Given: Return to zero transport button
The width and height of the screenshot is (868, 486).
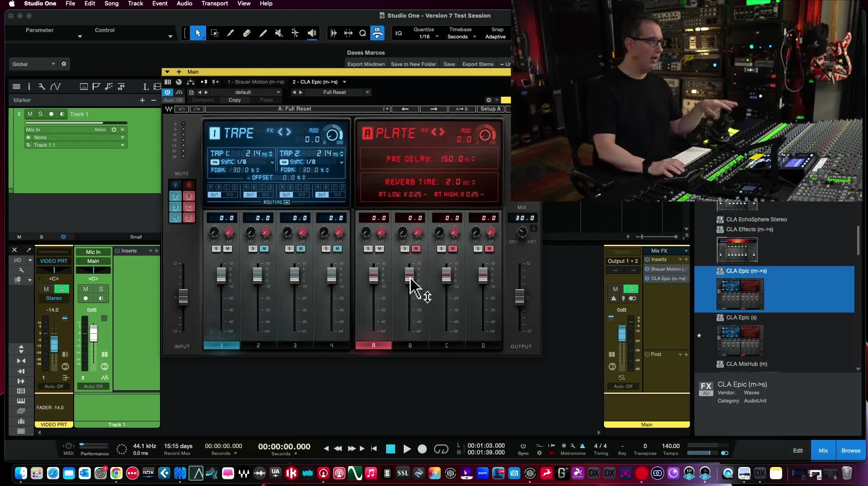Looking at the screenshot, I should tap(374, 449).
